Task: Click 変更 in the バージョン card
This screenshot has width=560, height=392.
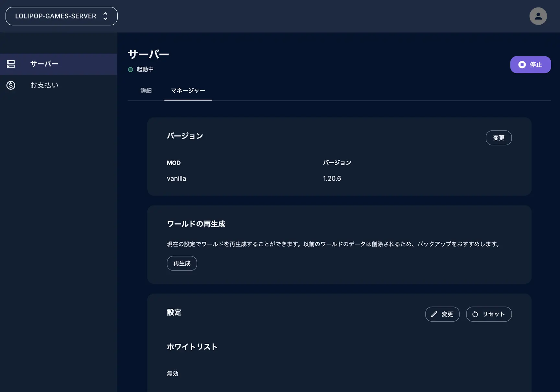Action: tap(498, 138)
